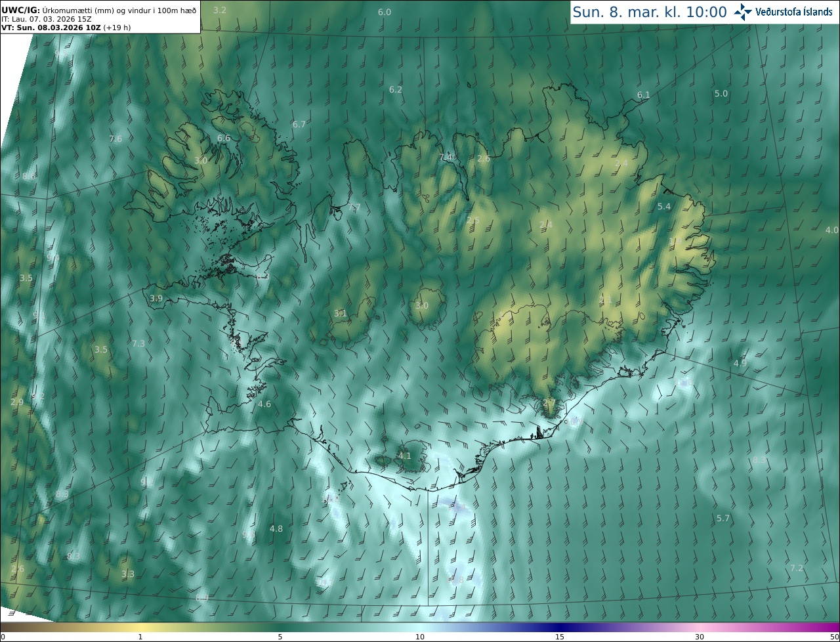Click the colour scale label '1'
The height and width of the screenshot is (642, 840).
click(x=140, y=637)
